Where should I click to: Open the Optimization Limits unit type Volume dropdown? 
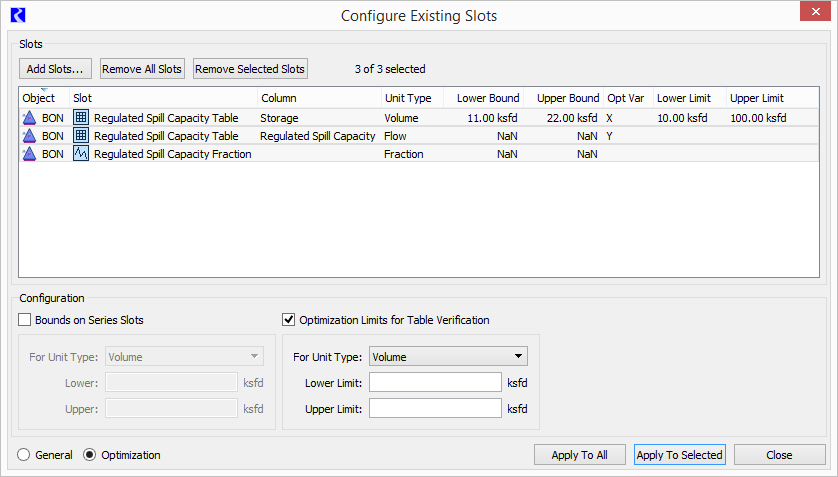point(448,356)
